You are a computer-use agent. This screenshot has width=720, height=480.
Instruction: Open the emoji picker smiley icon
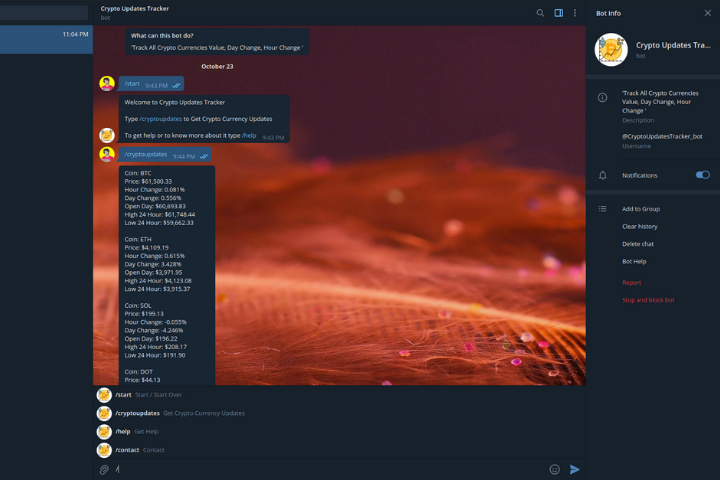555,469
